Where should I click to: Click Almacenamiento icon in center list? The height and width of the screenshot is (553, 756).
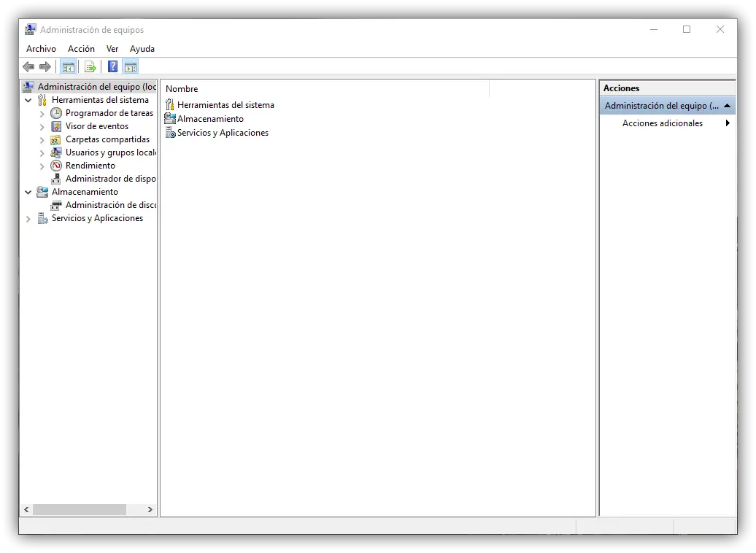pos(170,118)
